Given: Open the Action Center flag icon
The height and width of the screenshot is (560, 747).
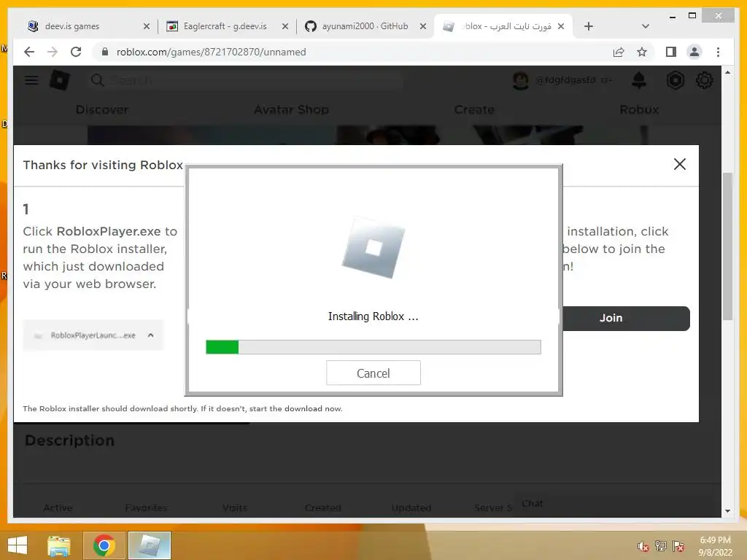Looking at the screenshot, I should (678, 546).
